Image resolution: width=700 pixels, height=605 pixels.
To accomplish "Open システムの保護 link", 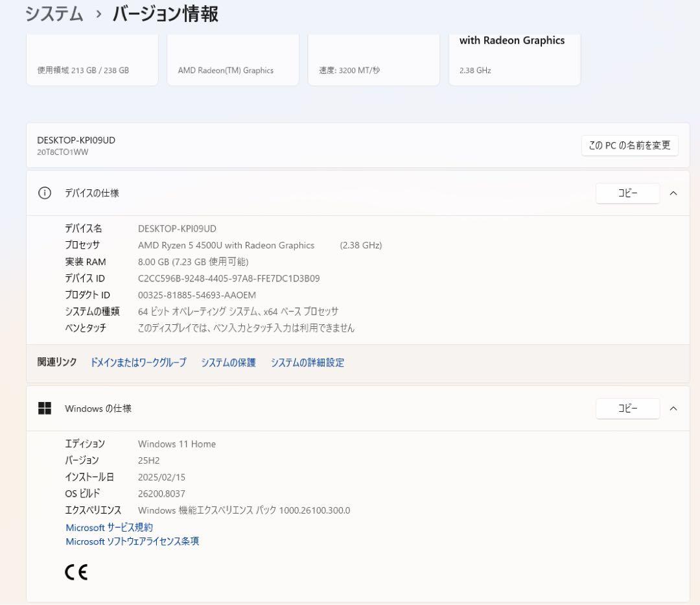I will 228,362.
